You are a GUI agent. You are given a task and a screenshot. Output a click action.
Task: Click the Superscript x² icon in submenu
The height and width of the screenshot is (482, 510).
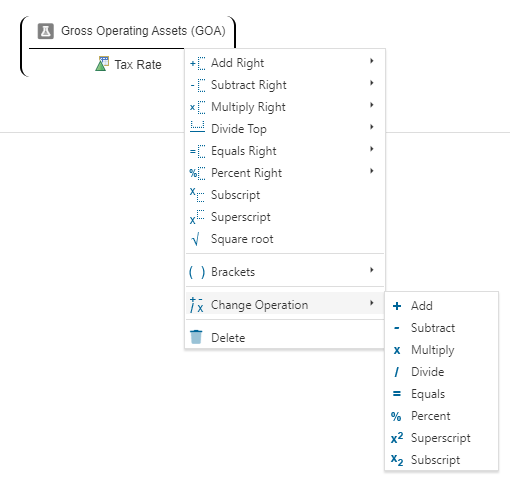pos(397,438)
